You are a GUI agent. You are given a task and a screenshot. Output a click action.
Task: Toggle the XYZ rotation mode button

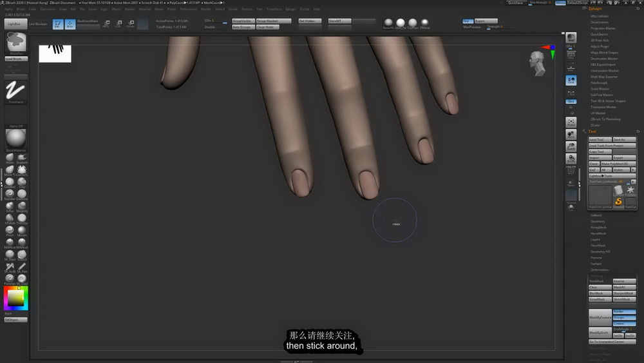[x=571, y=101]
